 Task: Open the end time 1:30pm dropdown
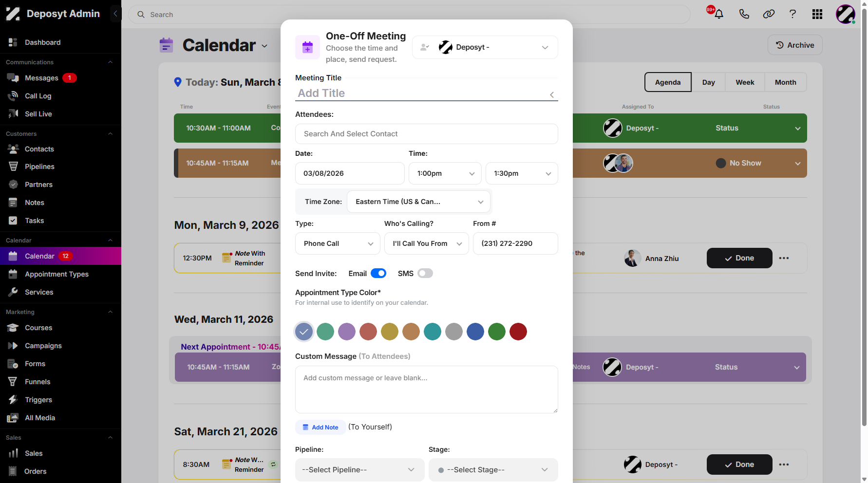[x=522, y=173]
